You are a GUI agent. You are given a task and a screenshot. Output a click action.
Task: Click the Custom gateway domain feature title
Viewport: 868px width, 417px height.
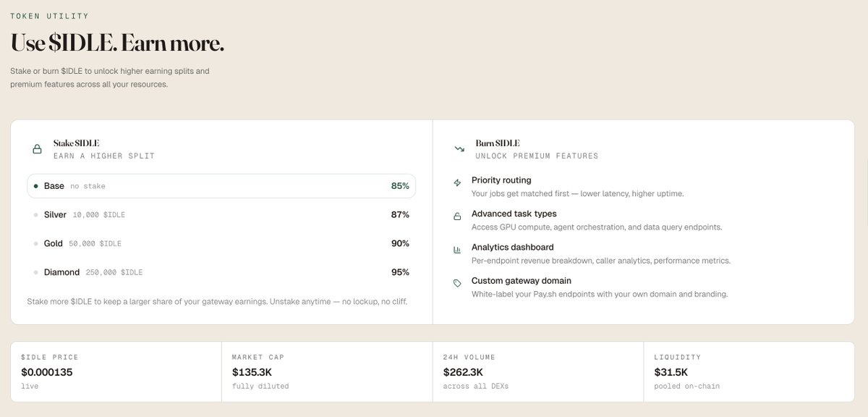click(521, 280)
